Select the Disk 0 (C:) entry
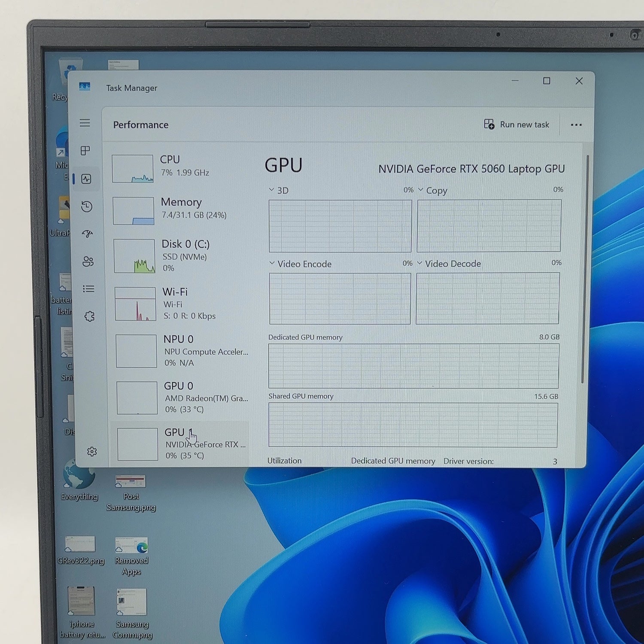 tap(181, 256)
